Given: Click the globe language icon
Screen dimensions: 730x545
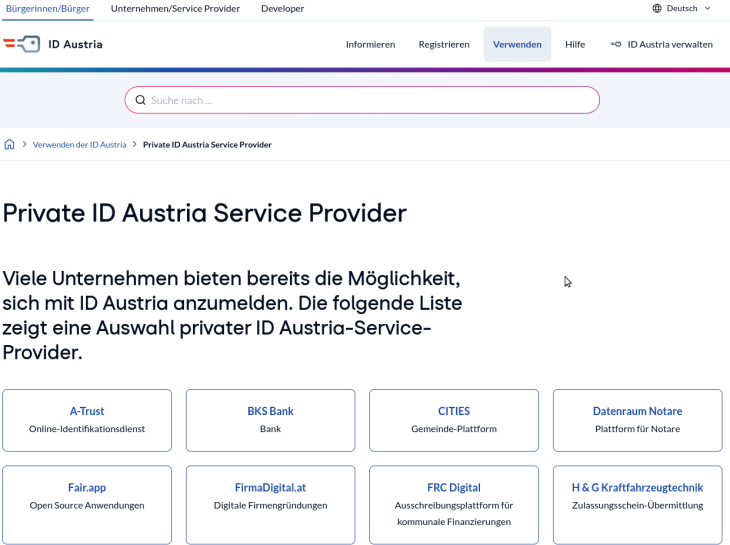Looking at the screenshot, I should click(657, 8).
